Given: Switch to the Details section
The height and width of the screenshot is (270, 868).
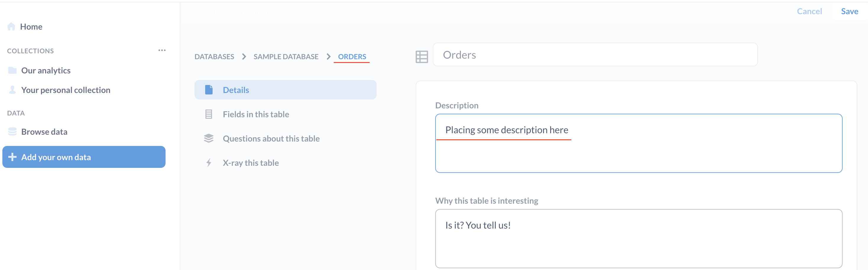Looking at the screenshot, I should point(236,89).
